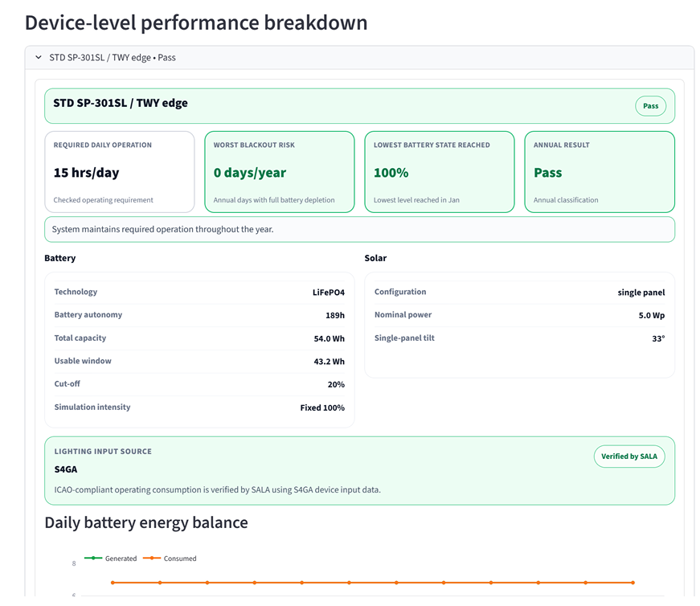Click the Usable window row
Image resolution: width=700 pixels, height=606 pixels.
[x=199, y=362]
